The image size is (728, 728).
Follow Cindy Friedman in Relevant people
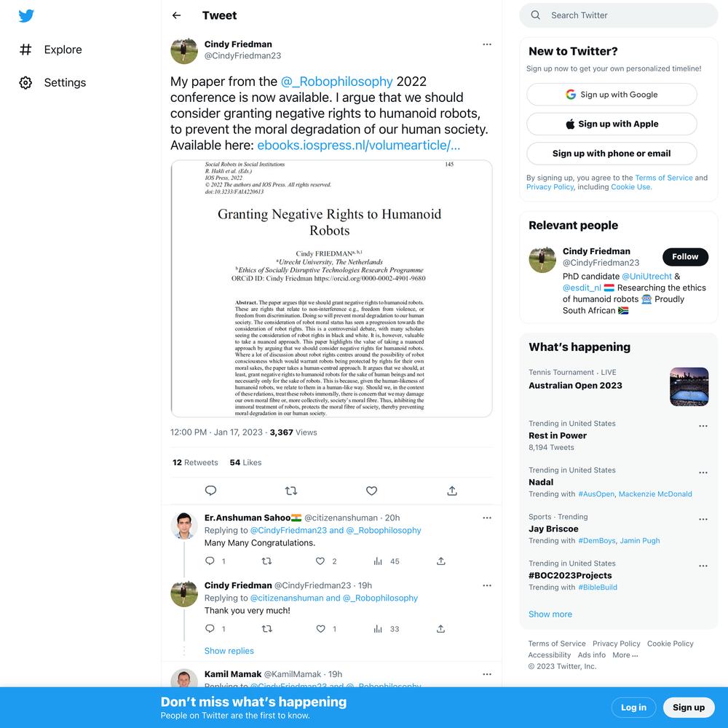(x=685, y=257)
